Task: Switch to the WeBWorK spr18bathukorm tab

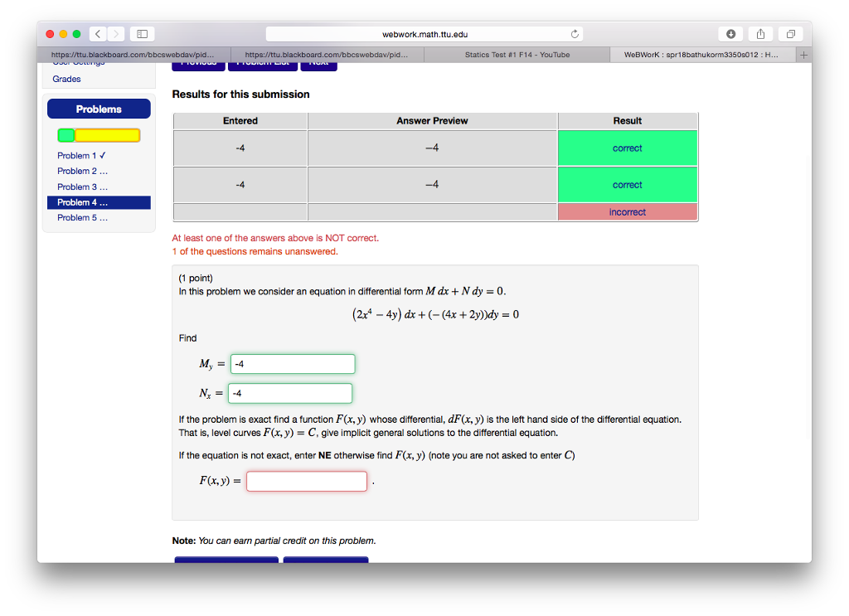Action: point(701,53)
